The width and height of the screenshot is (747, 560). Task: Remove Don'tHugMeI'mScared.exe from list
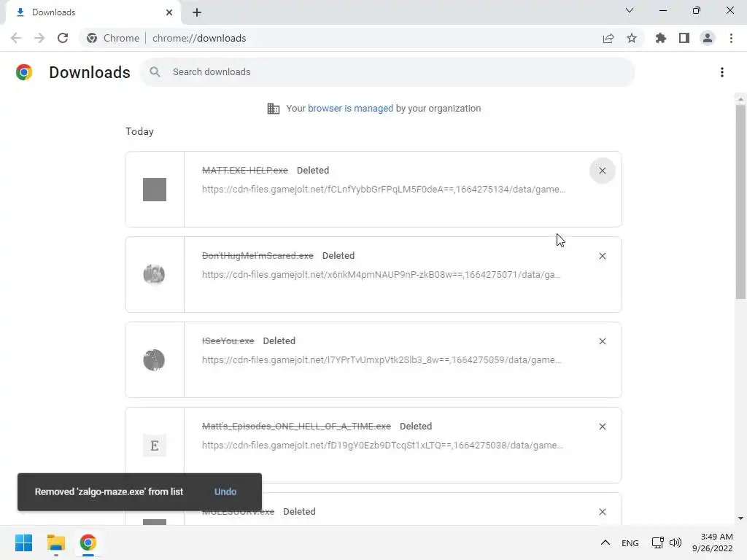pyautogui.click(x=602, y=256)
